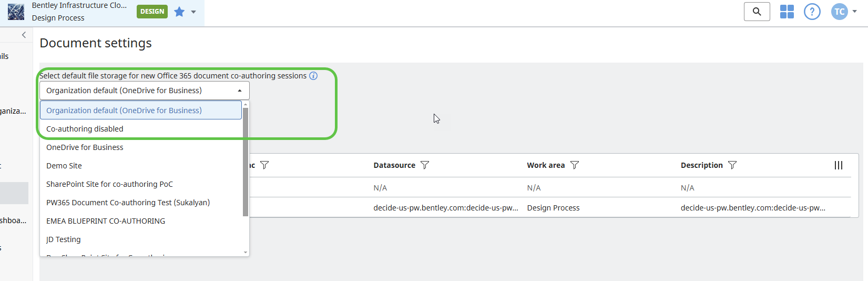Click the Design Process work area cell
The height and width of the screenshot is (281, 868).
coord(553,208)
